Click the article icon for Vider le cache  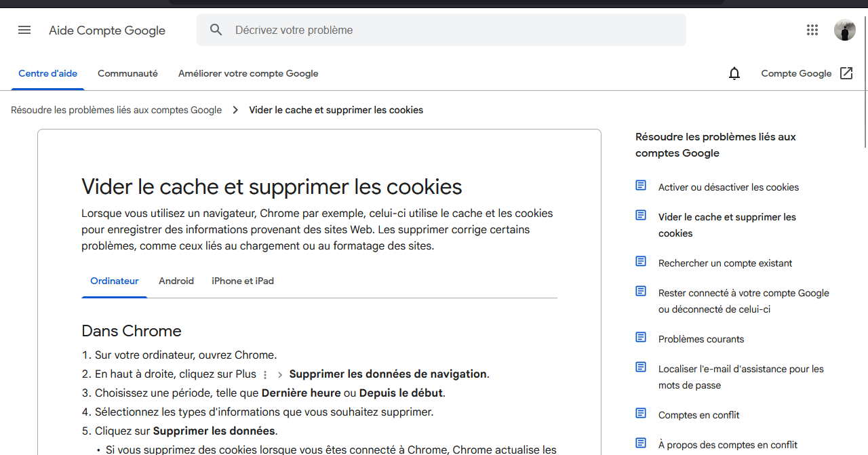tap(641, 215)
